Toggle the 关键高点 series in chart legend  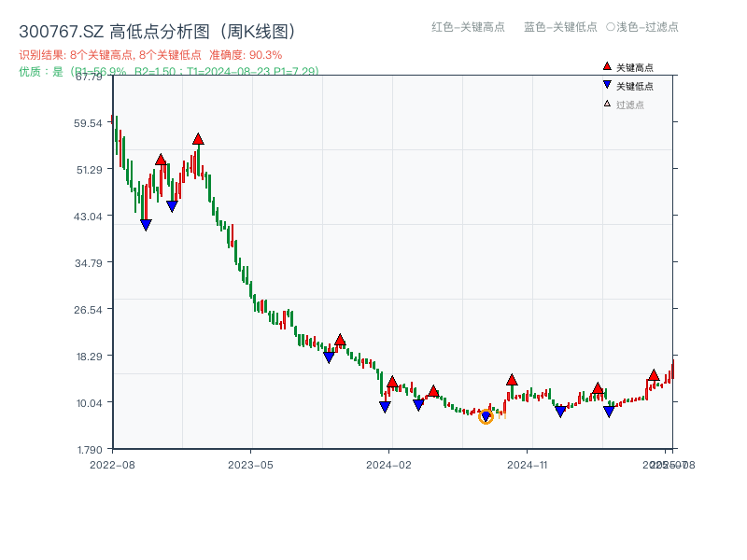point(635,67)
